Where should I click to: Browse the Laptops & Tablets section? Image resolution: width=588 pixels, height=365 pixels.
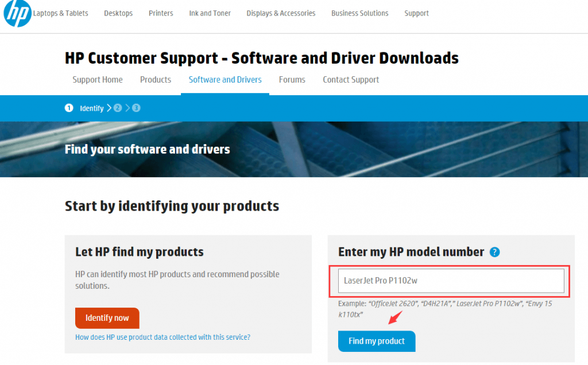[61, 13]
